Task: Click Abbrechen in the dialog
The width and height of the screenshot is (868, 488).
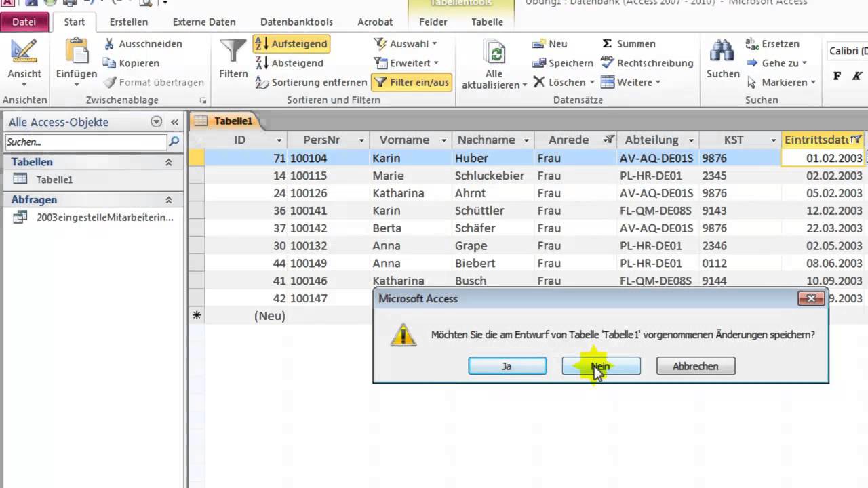Action: point(696,366)
